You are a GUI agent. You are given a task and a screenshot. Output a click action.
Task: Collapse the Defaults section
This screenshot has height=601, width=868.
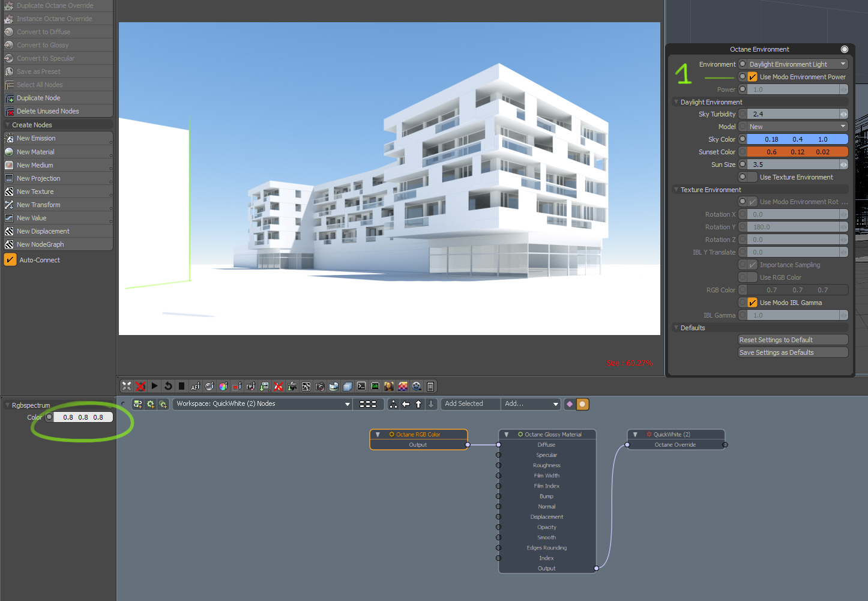click(x=676, y=328)
